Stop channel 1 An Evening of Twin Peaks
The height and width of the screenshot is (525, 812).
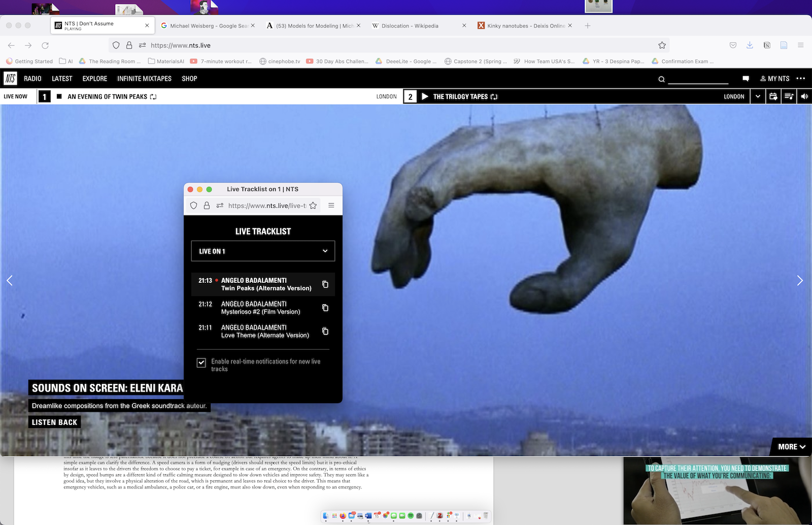click(x=59, y=96)
